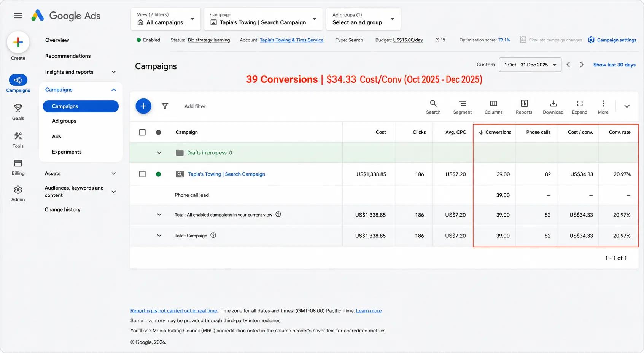Click help icon beside Total: Campaign

pos(213,235)
